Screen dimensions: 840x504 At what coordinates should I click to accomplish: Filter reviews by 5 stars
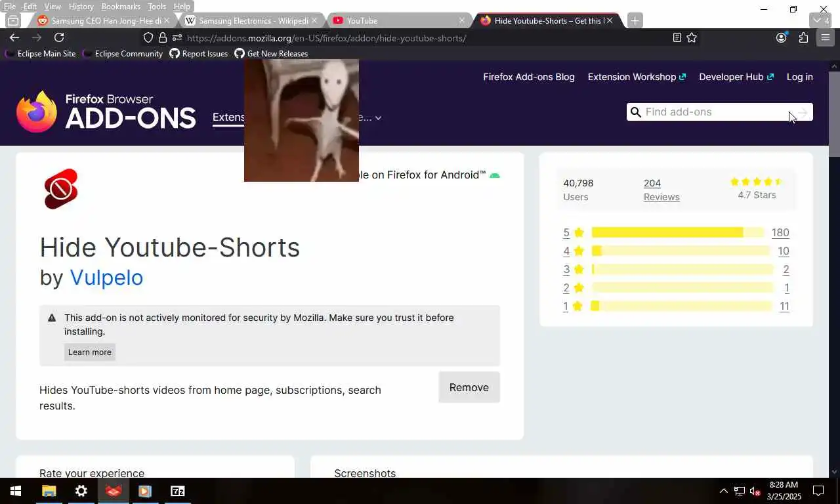(573, 232)
